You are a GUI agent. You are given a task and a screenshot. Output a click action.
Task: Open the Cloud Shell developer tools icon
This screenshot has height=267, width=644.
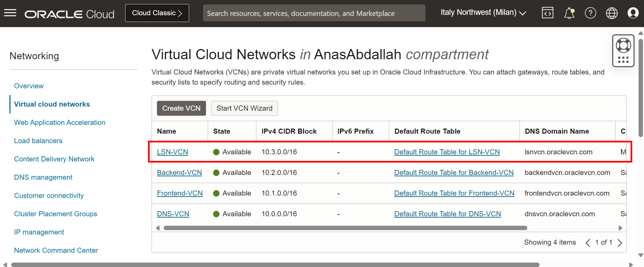pos(547,13)
